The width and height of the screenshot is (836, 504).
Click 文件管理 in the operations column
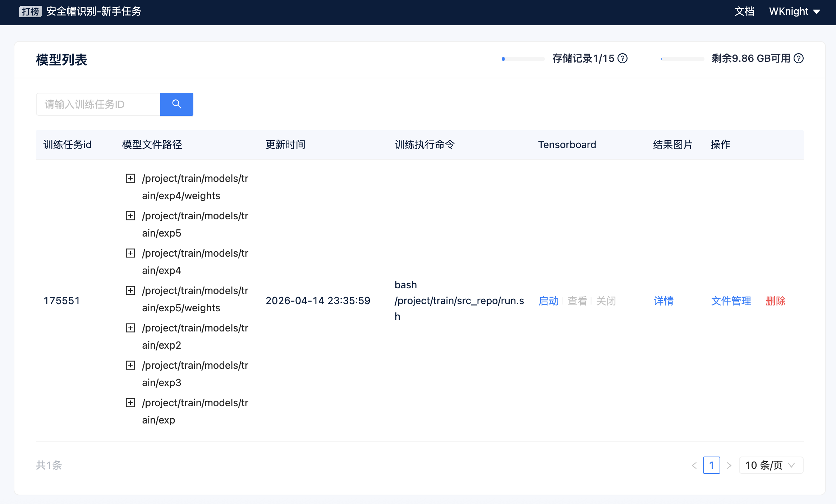[730, 301]
